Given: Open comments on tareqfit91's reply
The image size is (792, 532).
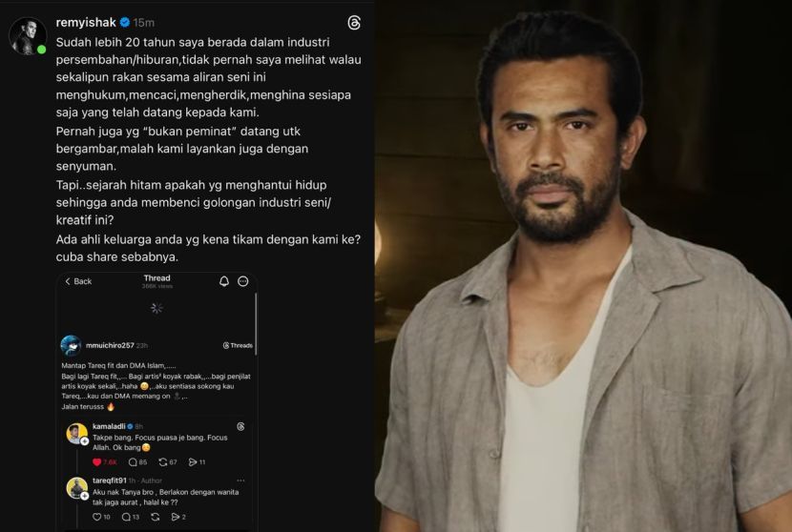Looking at the screenshot, I should pos(126,517).
